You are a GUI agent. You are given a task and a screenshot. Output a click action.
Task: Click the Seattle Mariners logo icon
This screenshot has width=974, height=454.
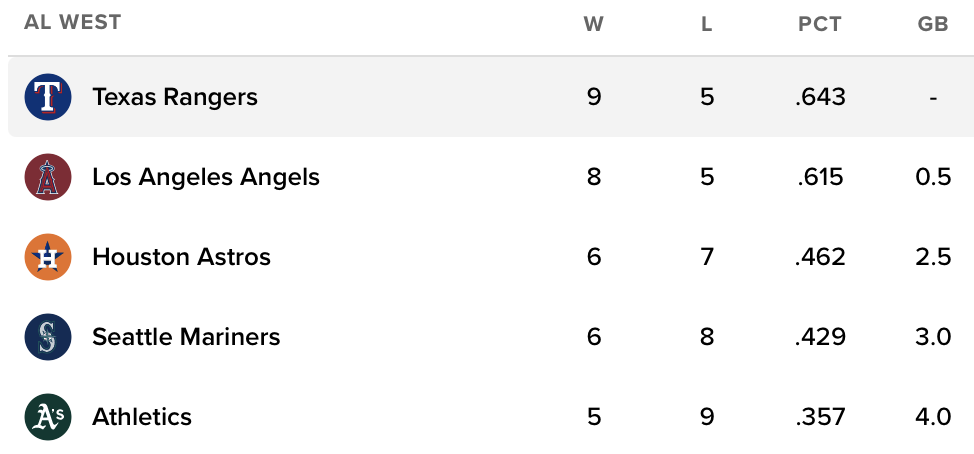(x=48, y=337)
